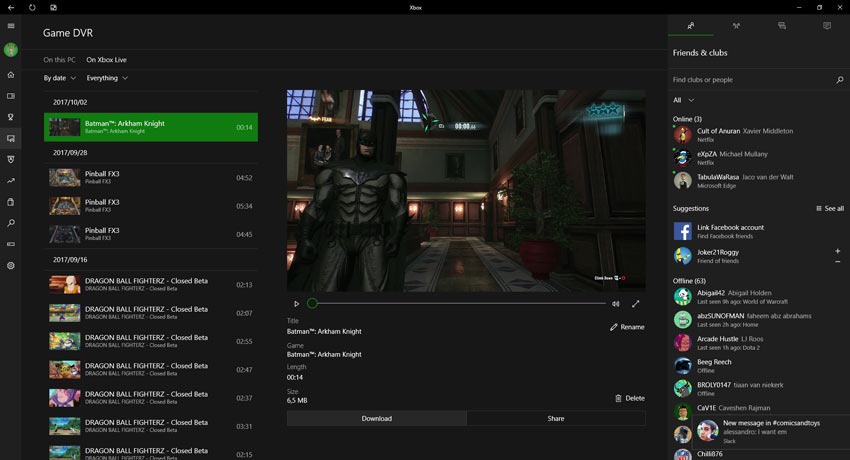Viewport: 850px width, 460px height.
Task: Open Arcade Hustle friend entry
Action: [758, 343]
